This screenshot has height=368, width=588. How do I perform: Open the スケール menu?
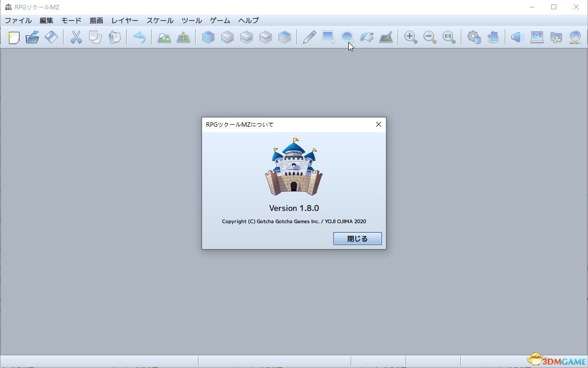(x=160, y=21)
